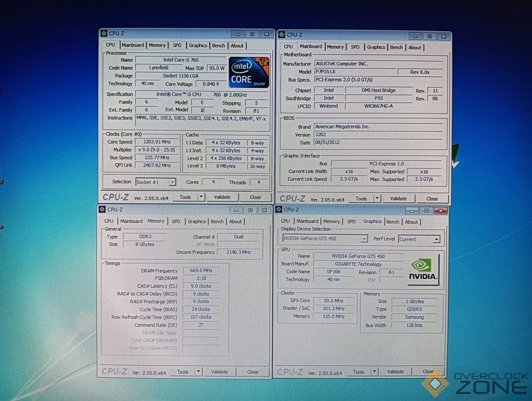Viewport: 532px width, 401px height.
Task: Minimize the window showing ASUSTeK motherboard info
Action: [x=415, y=36]
